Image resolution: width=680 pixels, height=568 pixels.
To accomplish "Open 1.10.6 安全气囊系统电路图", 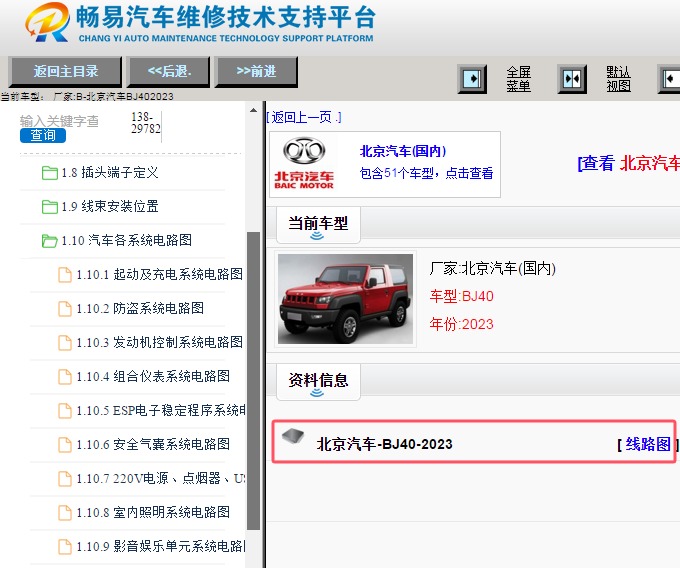I will point(153,444).
